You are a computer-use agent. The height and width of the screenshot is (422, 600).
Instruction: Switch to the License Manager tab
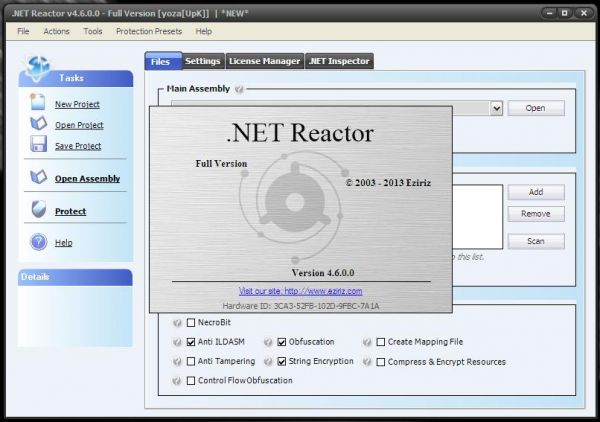click(x=264, y=61)
